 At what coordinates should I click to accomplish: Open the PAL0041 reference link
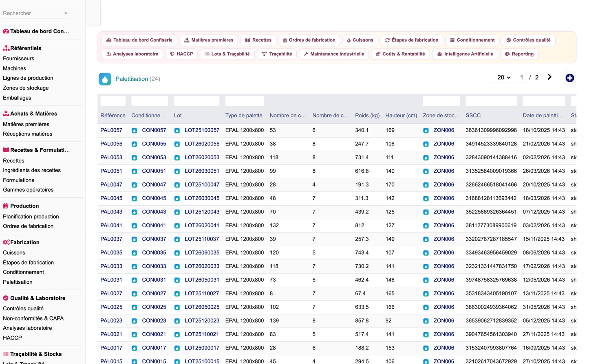click(111, 225)
